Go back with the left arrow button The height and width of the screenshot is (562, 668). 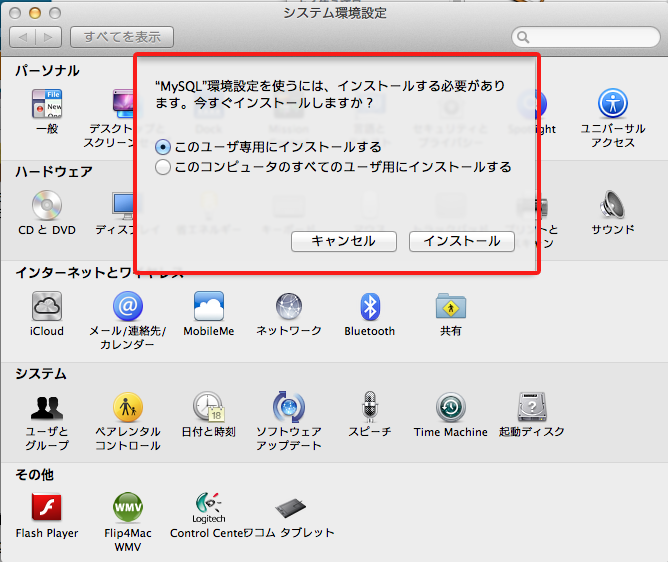[23, 37]
